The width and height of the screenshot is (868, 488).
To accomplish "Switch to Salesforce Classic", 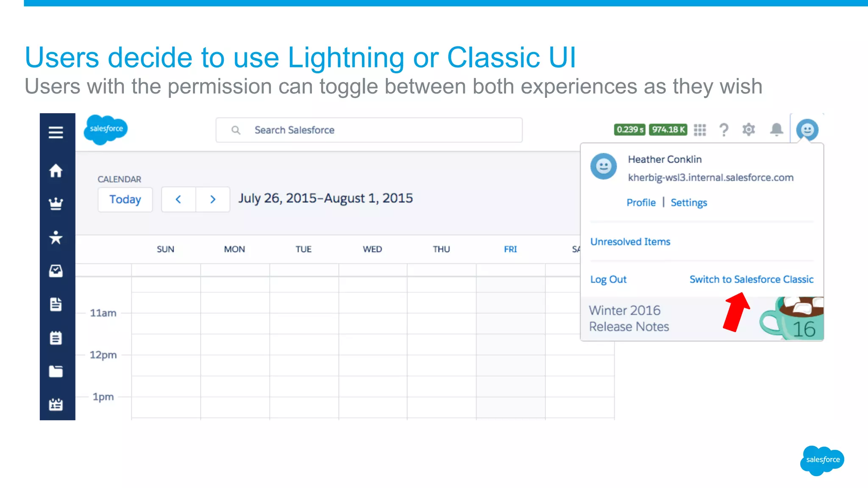I will pos(751,279).
